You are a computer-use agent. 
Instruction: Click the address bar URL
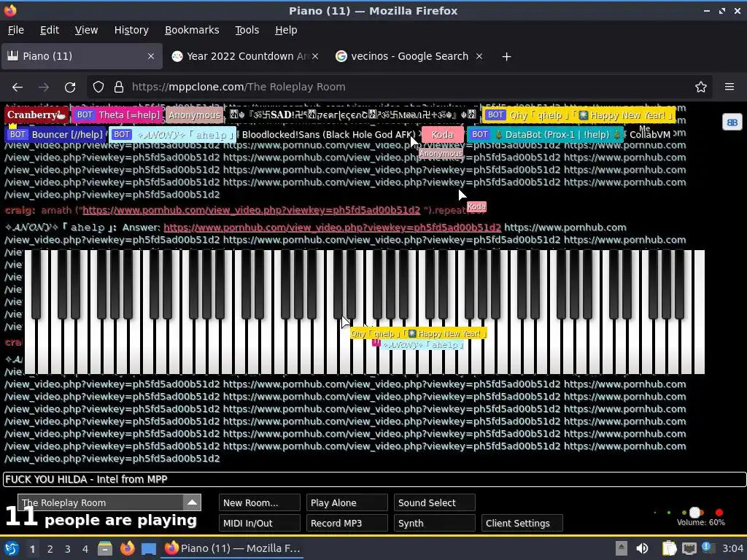239,87
